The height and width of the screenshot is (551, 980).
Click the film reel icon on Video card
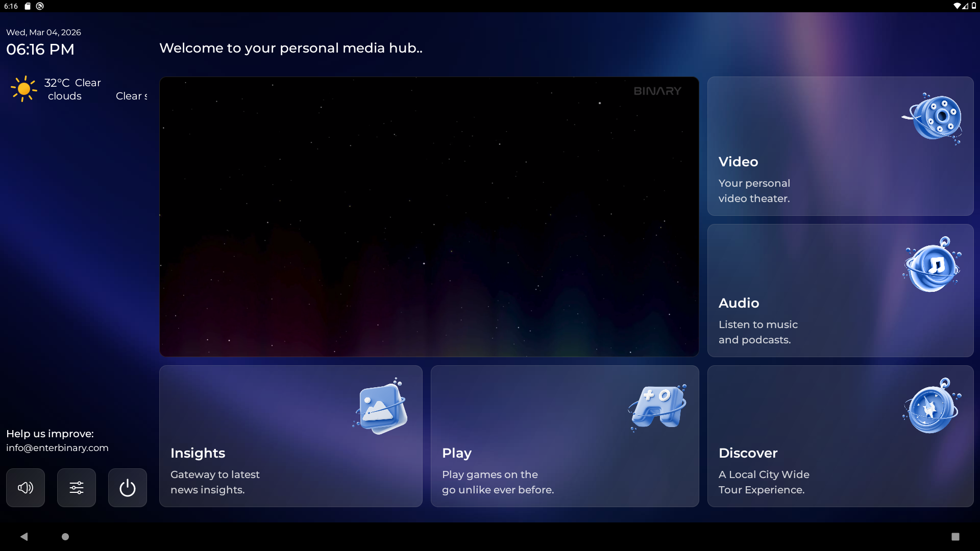tap(933, 118)
